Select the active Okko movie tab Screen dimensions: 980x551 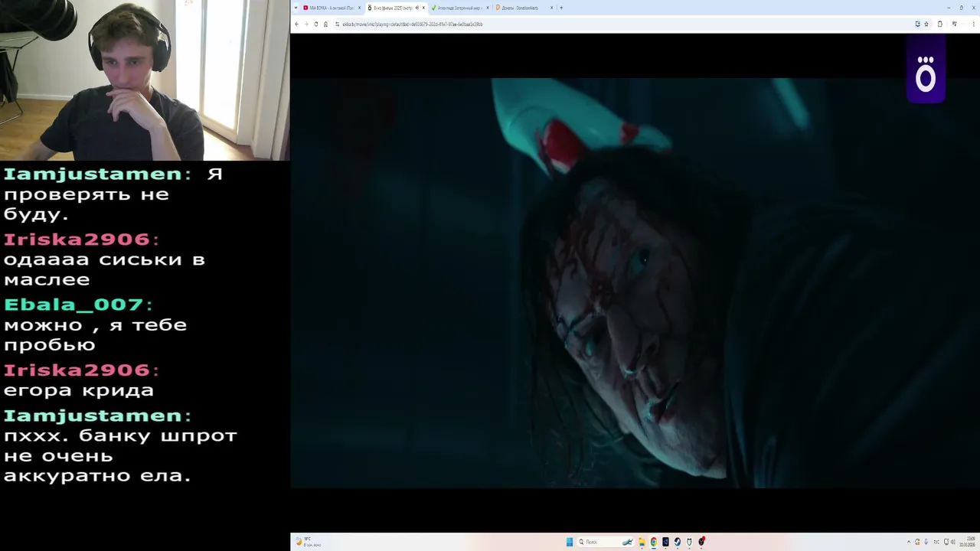point(396,8)
